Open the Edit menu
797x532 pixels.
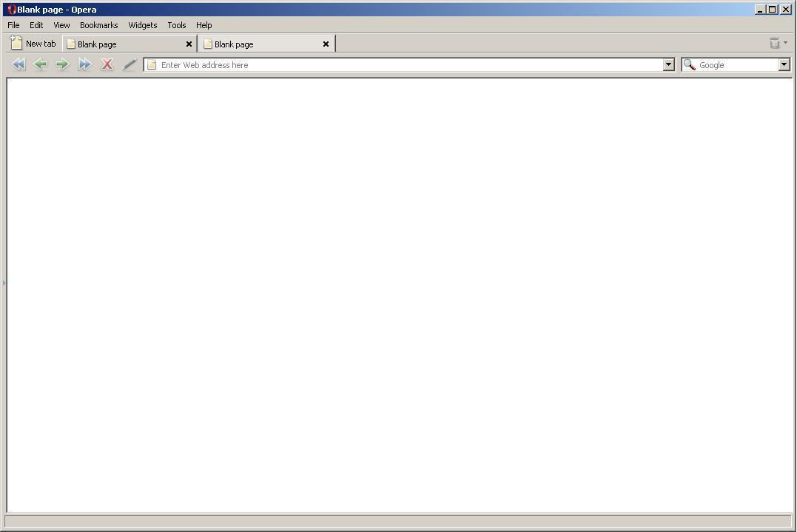point(36,25)
